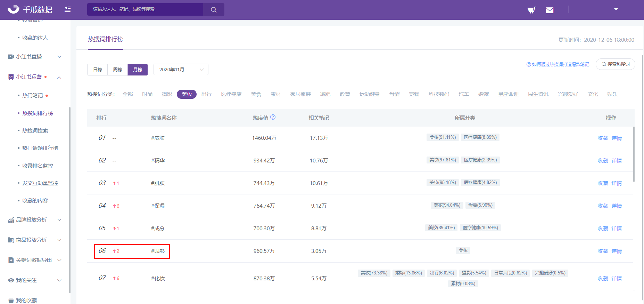The image size is (644, 304).
Task: Click 详情 for the #皮肤 row
Action: [x=617, y=138]
